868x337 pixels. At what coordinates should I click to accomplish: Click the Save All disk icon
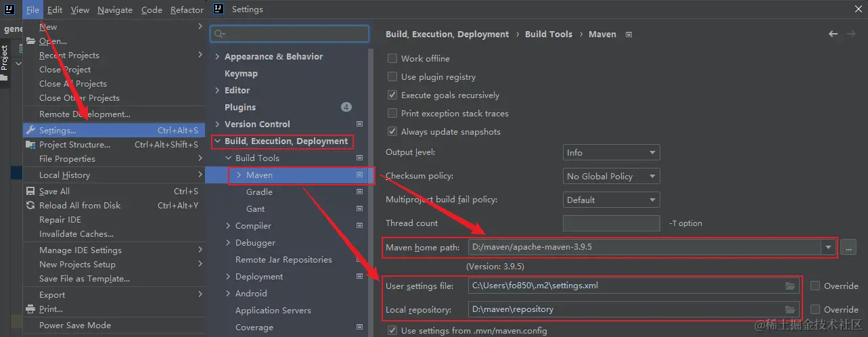coord(30,192)
